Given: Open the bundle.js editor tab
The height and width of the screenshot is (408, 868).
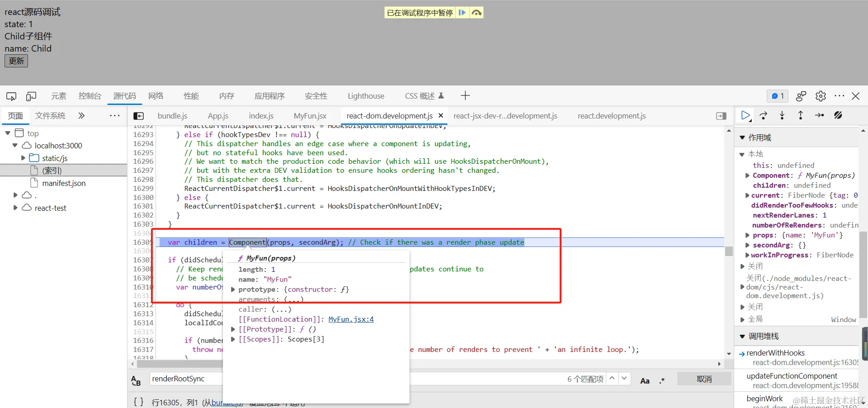Looking at the screenshot, I should coord(172,116).
